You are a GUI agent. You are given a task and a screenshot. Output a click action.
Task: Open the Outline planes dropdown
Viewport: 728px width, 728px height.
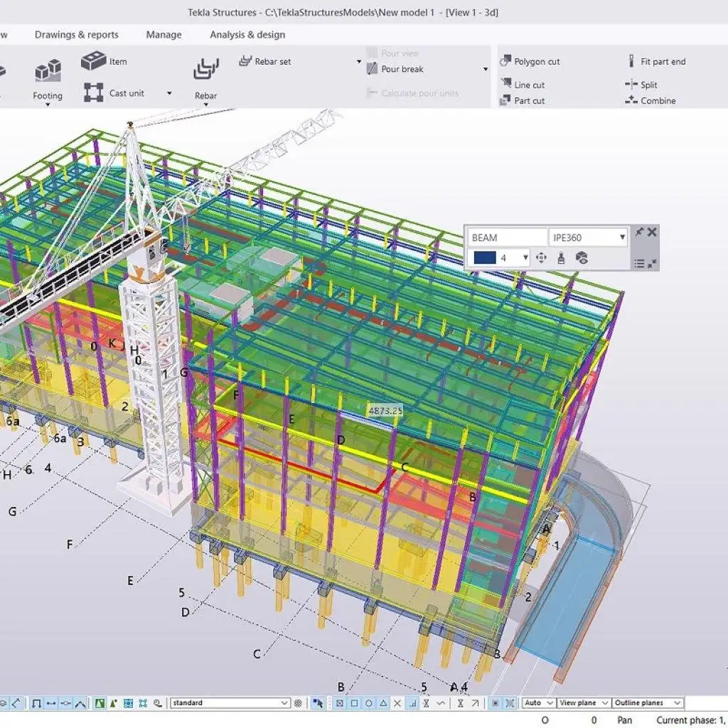pyautogui.click(x=648, y=703)
